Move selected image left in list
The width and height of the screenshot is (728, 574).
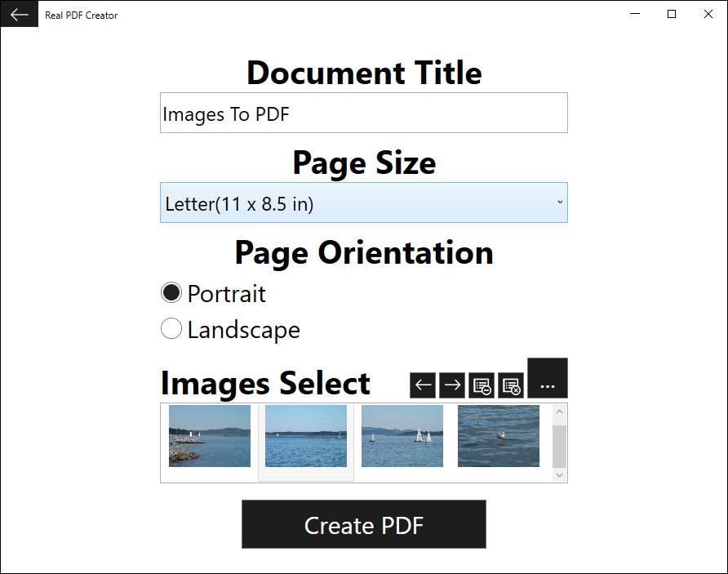point(423,385)
